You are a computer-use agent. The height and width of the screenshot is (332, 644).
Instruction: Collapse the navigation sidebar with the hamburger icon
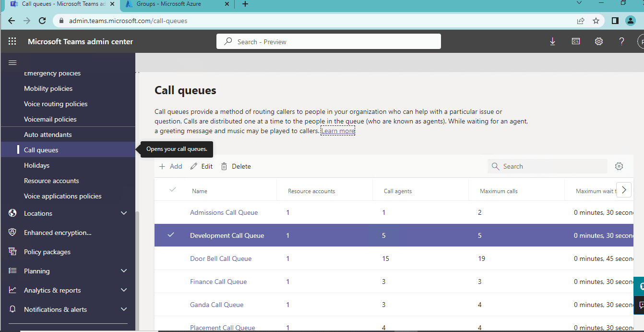12,62
